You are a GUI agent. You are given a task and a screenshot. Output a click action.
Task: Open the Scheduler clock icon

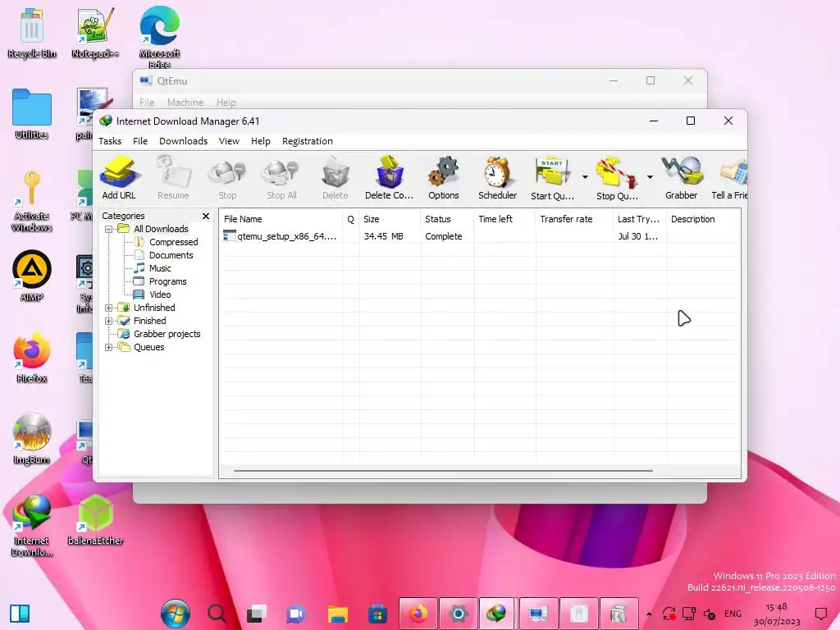[x=498, y=178]
